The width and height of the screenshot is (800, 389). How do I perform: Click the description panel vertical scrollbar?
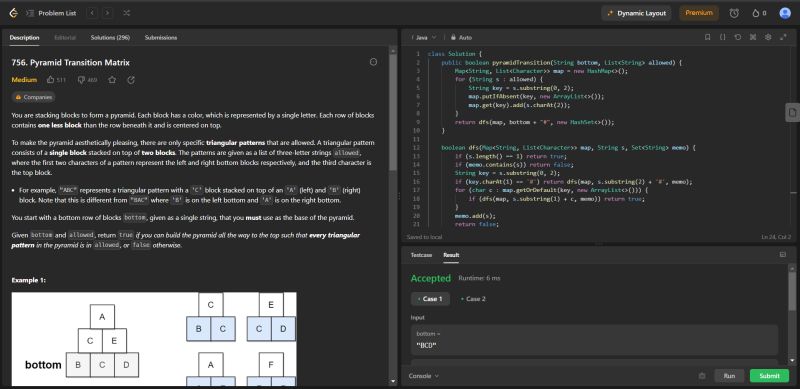(392, 215)
